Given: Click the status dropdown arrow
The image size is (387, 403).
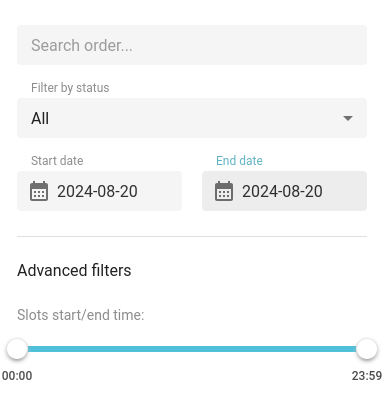Looking at the screenshot, I should 348,118.
